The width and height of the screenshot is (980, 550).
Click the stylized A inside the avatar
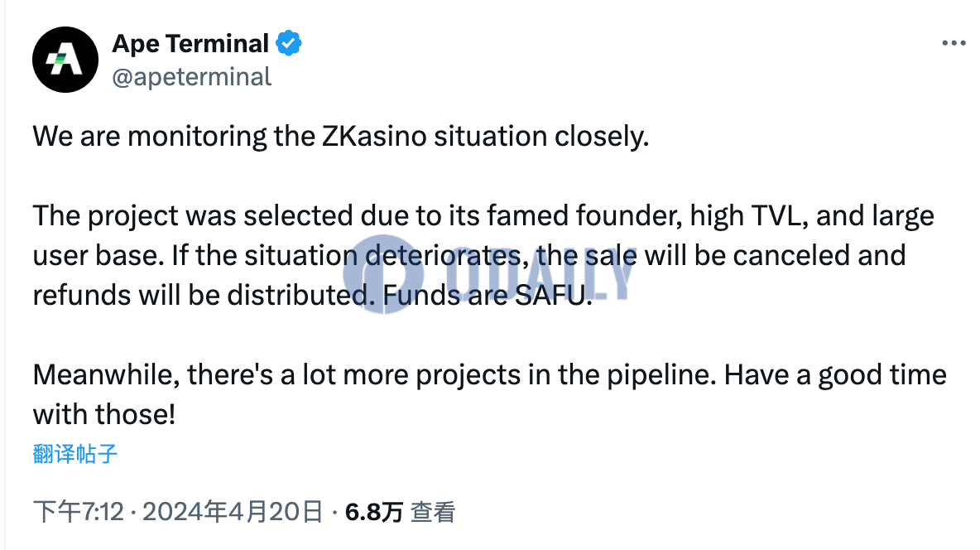(x=65, y=60)
